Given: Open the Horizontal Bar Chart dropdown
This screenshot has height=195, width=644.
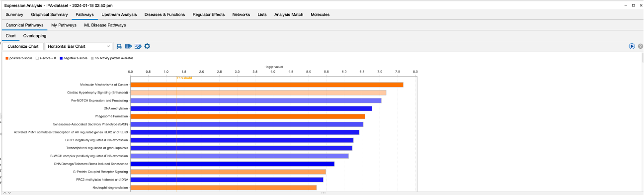Looking at the screenshot, I should pos(79,46).
